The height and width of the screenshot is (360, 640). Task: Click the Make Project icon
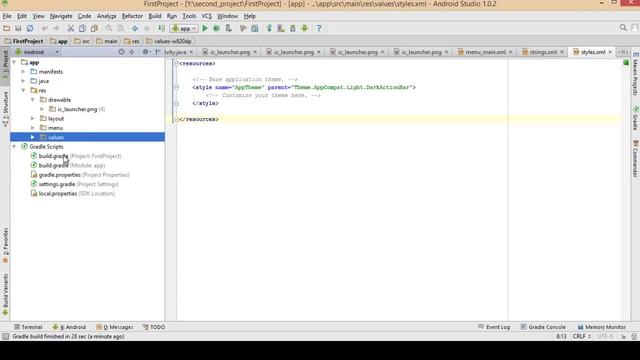[162, 28]
